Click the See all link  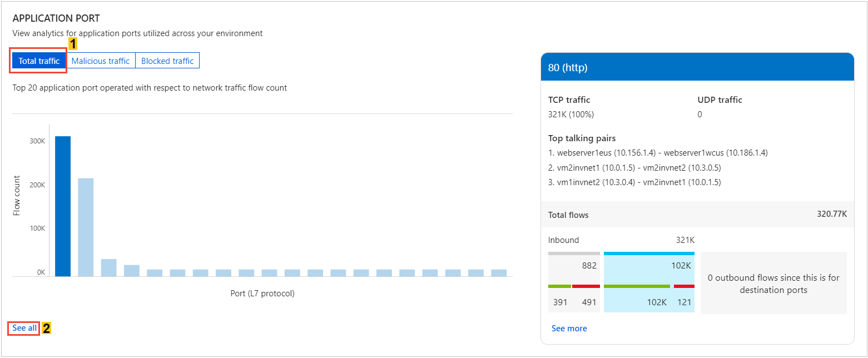tap(24, 328)
